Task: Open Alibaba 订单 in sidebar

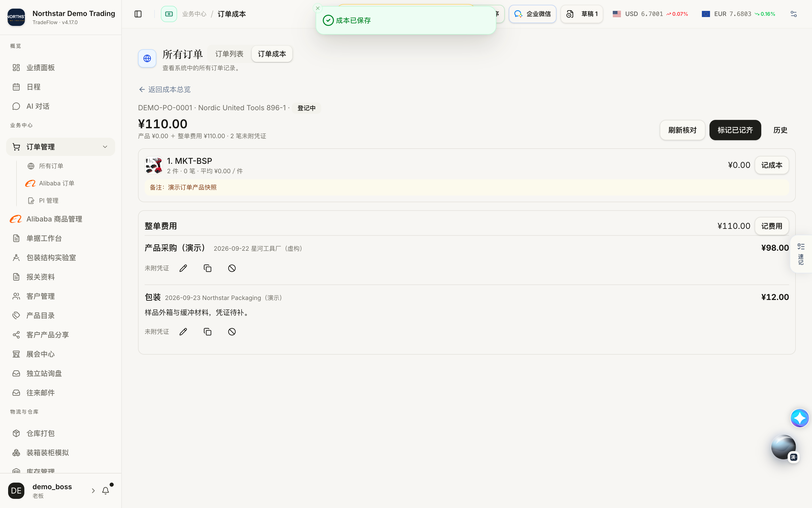Action: [50, 183]
